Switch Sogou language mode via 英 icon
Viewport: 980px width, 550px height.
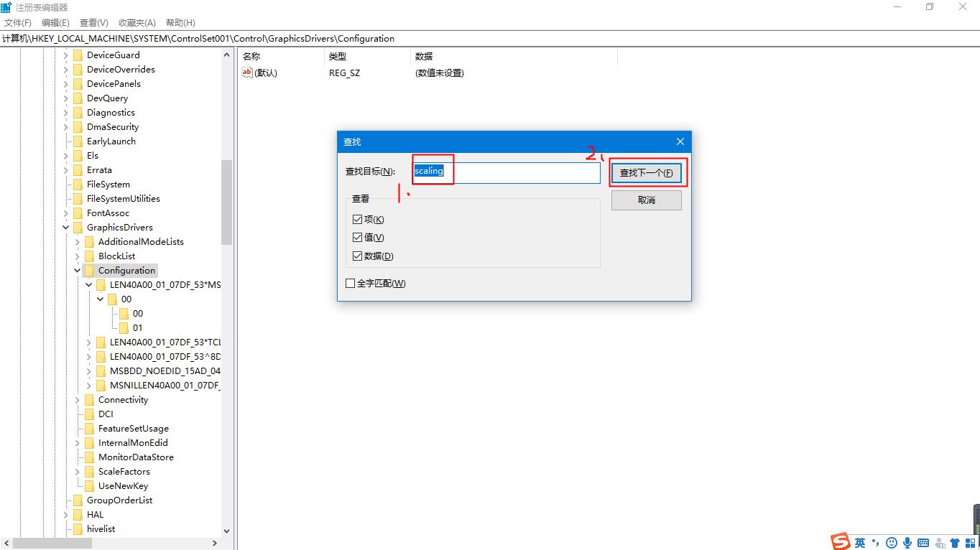tap(860, 543)
